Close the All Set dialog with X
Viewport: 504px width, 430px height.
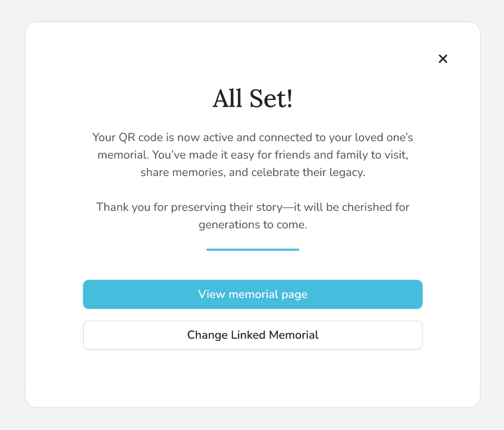point(442,59)
